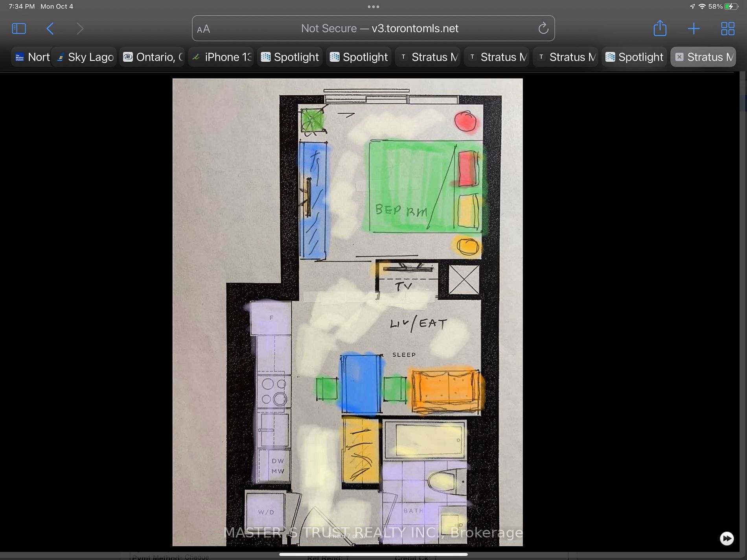
Task: Reload the torontomls page
Action: pyautogui.click(x=543, y=28)
